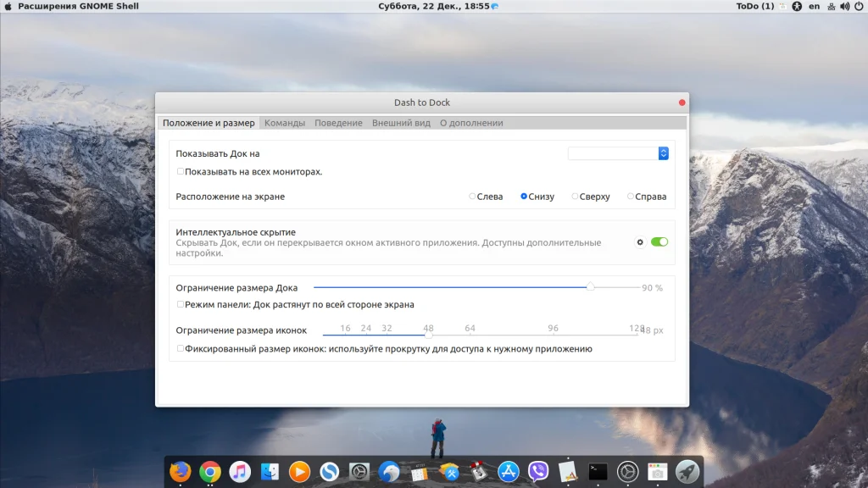This screenshot has height=488, width=868.
Task: Switch to the Поведение tab
Action: tap(338, 123)
